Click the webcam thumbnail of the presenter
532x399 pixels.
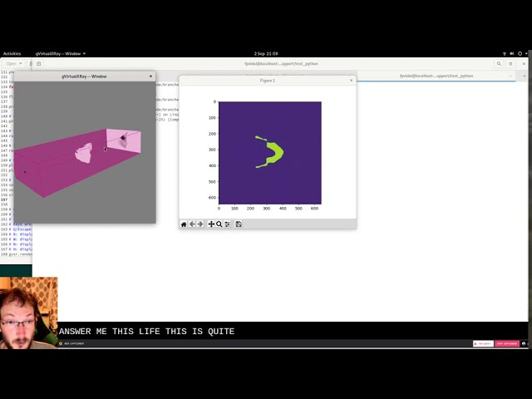(x=29, y=313)
